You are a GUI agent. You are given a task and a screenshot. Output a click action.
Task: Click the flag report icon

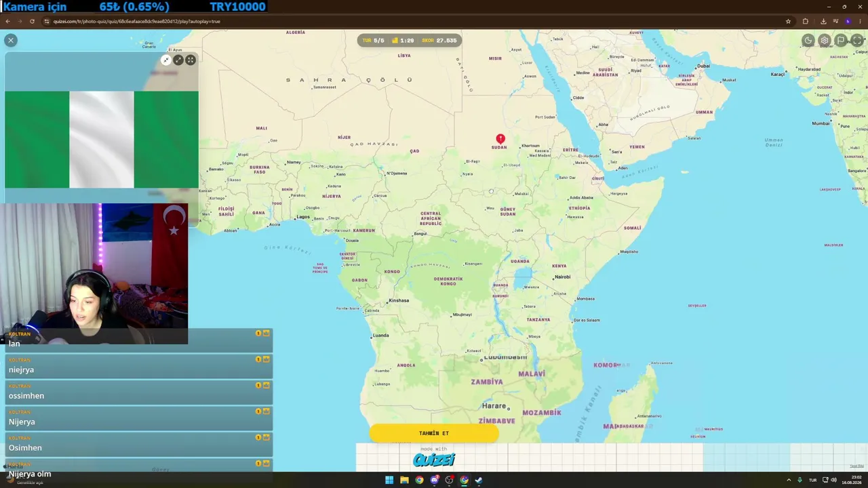pyautogui.click(x=841, y=41)
